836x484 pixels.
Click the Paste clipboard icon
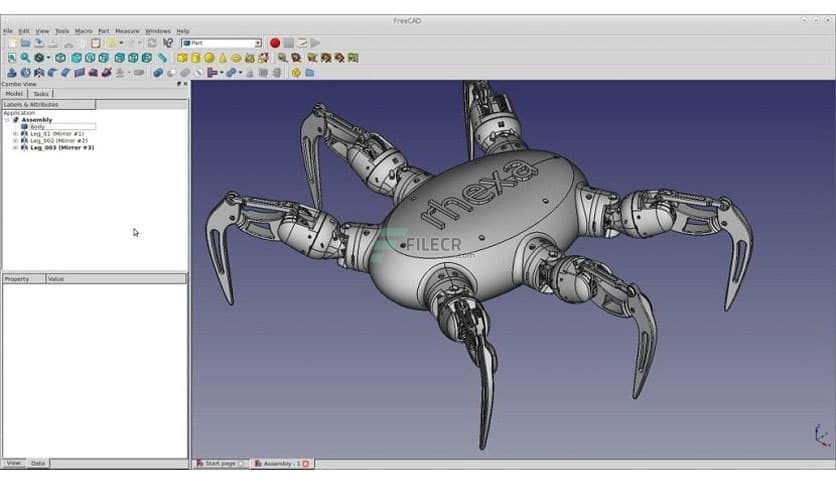96,43
